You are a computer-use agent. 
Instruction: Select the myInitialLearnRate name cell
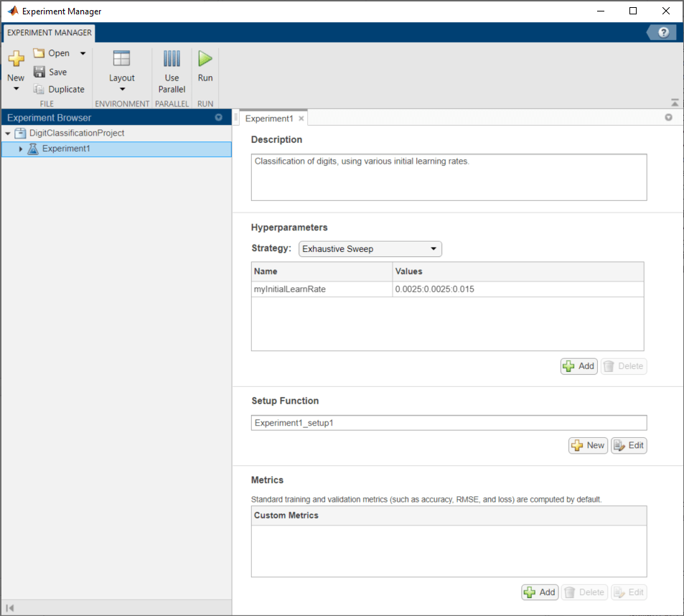[322, 289]
